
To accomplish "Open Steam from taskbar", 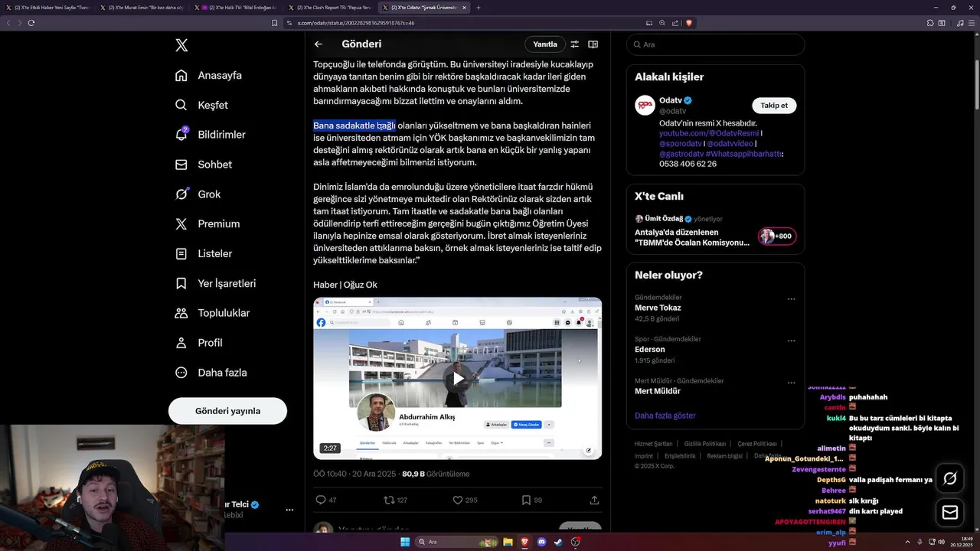I will (x=558, y=542).
